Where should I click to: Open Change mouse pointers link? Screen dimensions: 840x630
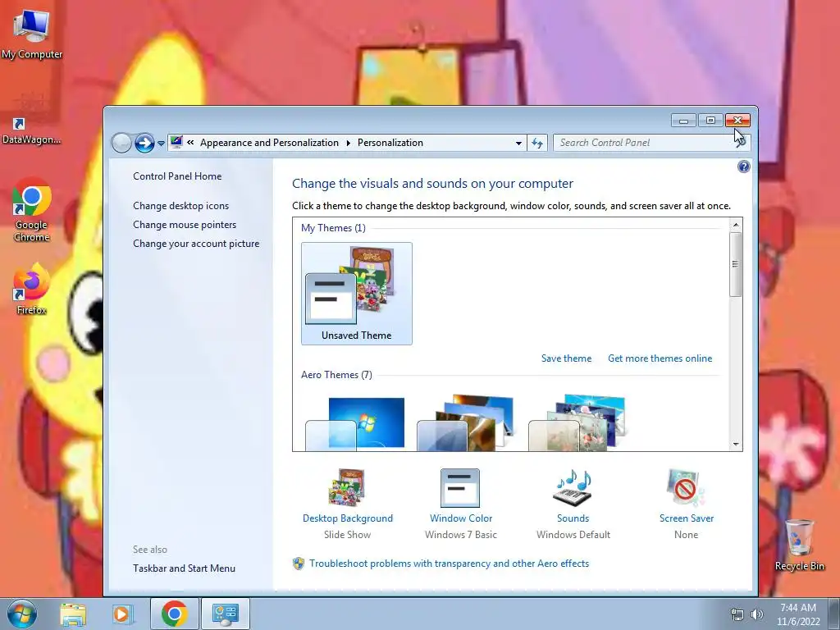[x=185, y=225]
